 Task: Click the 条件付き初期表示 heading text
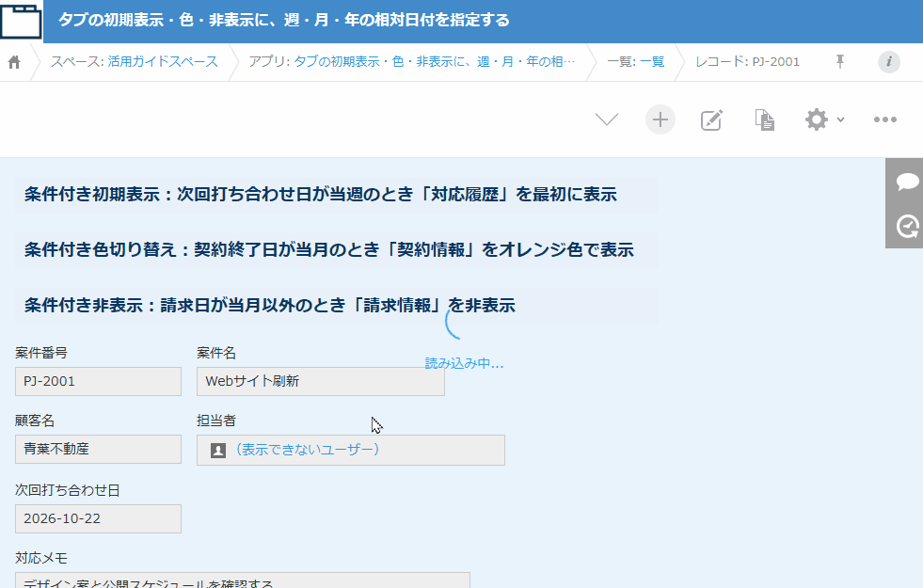pyautogui.click(x=320, y=194)
